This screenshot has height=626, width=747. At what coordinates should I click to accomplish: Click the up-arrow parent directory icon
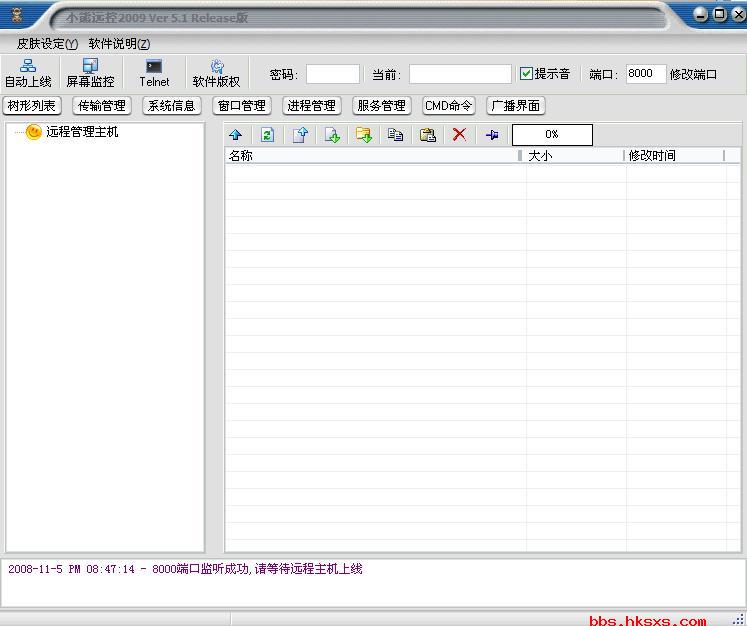point(236,135)
